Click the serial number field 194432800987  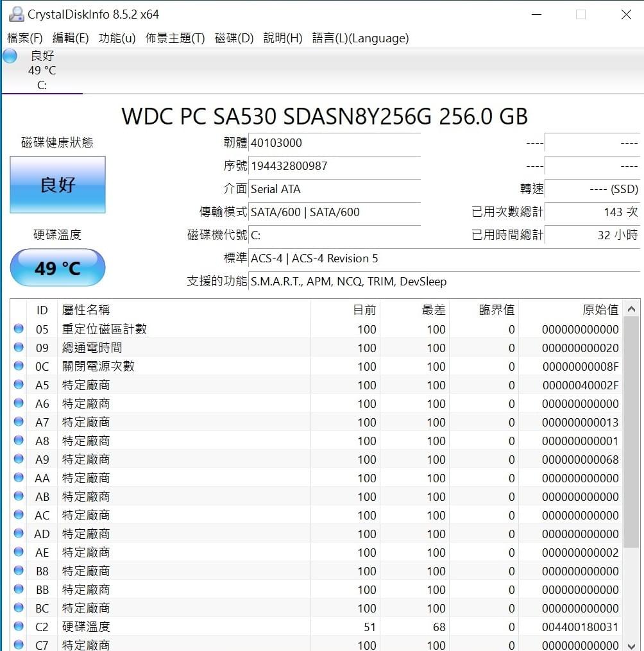coord(335,166)
